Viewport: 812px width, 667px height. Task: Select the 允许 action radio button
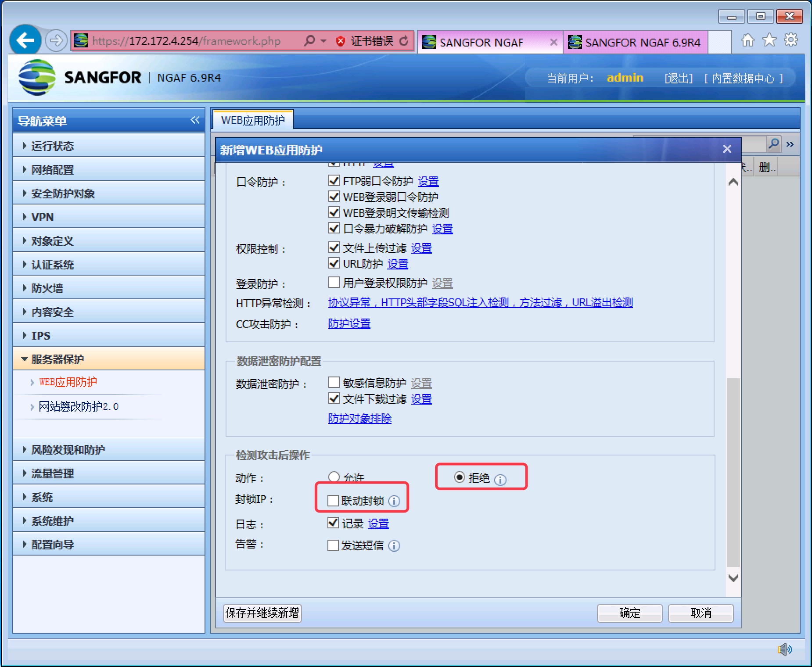pyautogui.click(x=334, y=477)
